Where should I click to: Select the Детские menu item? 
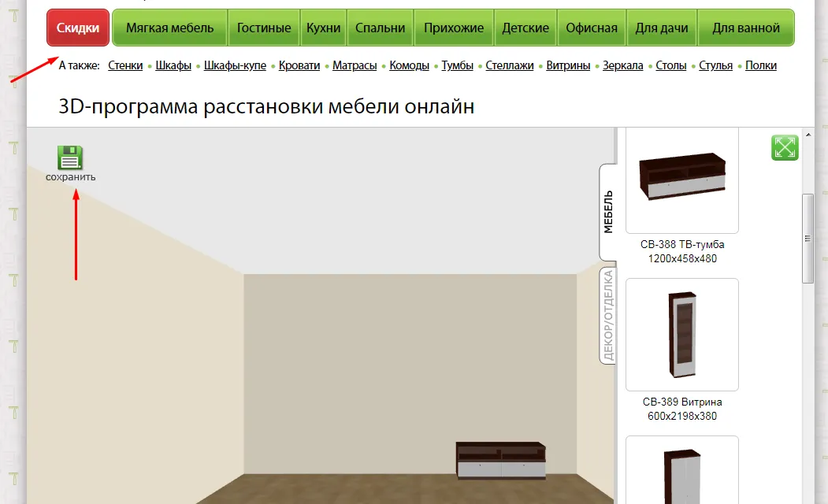(525, 28)
